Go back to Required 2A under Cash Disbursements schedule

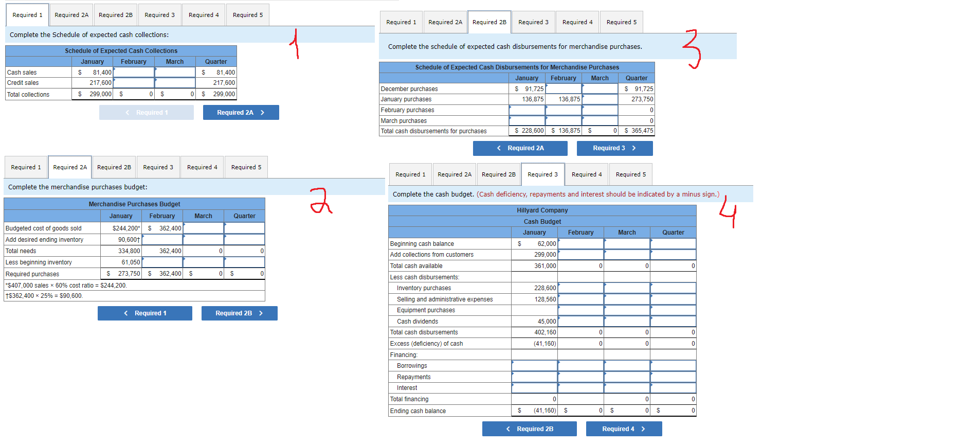(520, 148)
